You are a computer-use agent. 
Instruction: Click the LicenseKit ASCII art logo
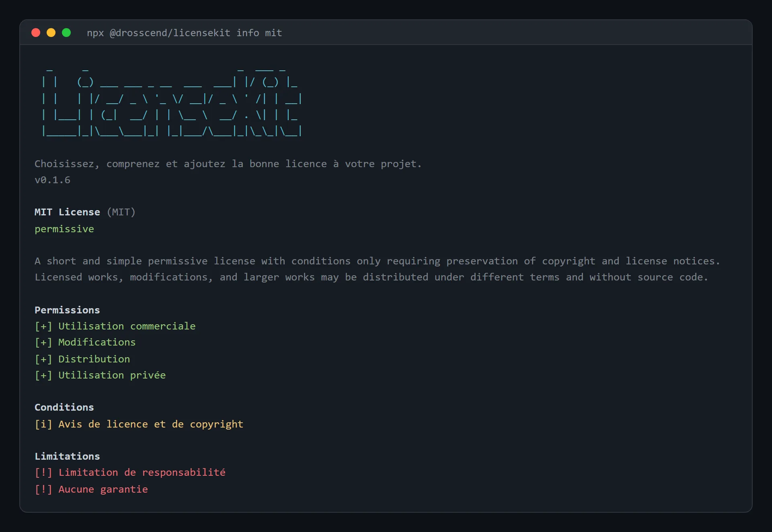pyautogui.click(x=172, y=102)
